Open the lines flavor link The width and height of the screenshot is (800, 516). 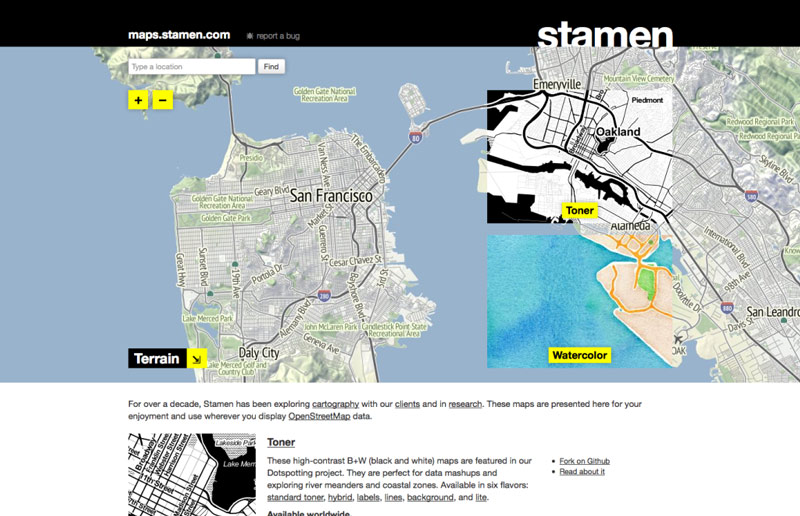pos(393,497)
